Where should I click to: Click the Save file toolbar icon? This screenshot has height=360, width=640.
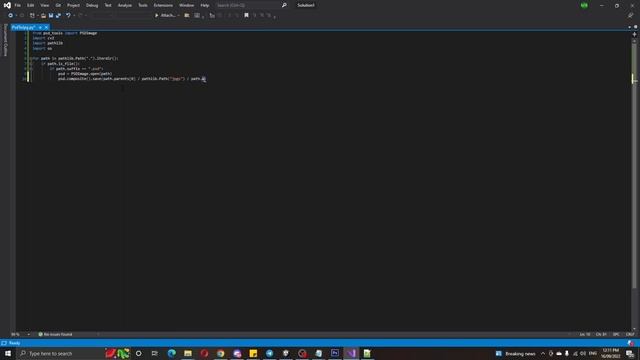[51, 16]
